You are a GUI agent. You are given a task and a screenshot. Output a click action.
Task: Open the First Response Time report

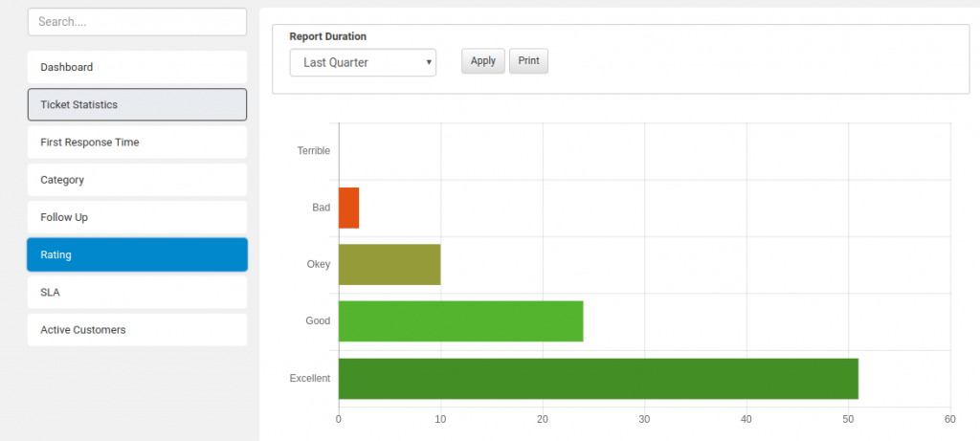tap(137, 142)
